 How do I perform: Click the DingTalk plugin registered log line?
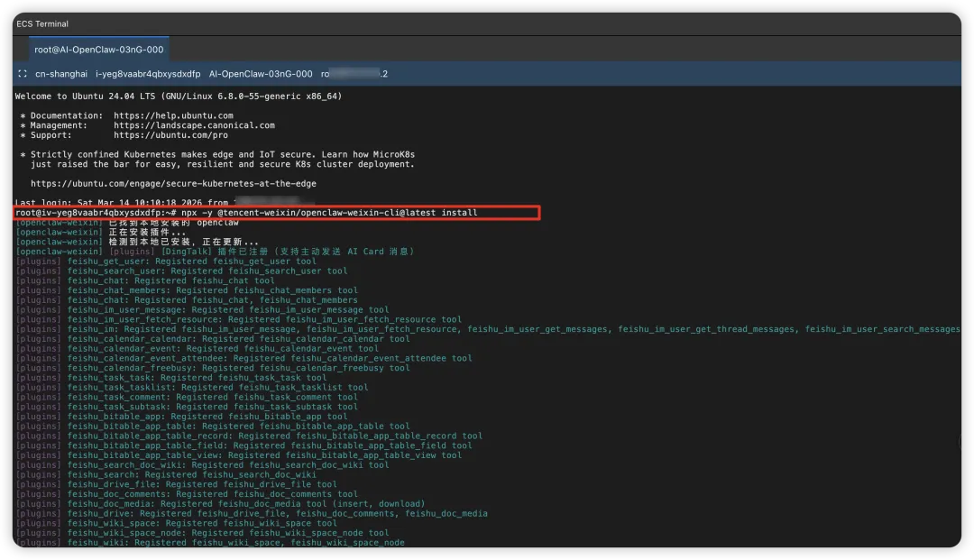[215, 252]
